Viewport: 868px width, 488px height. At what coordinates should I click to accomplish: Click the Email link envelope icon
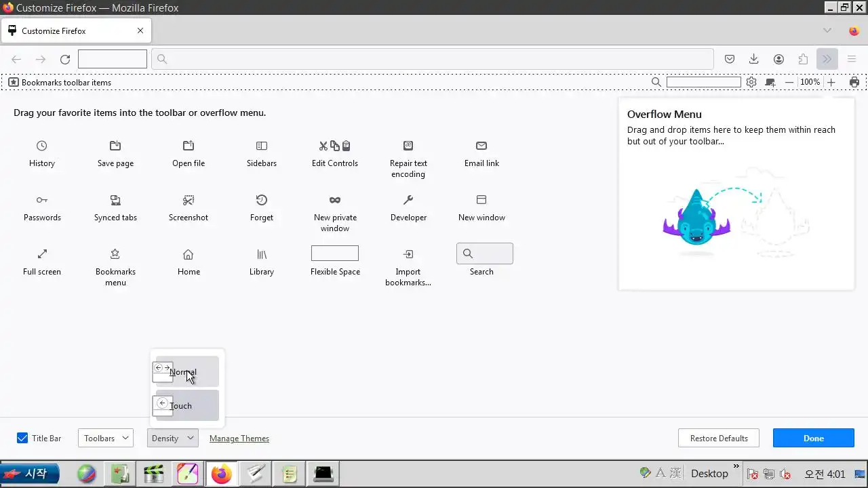(x=481, y=146)
